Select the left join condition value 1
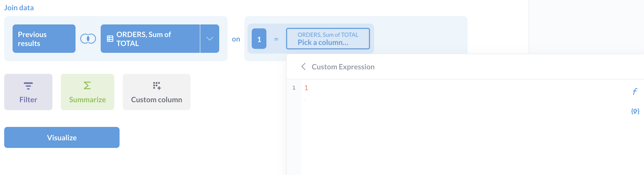The image size is (644, 175). tap(259, 39)
